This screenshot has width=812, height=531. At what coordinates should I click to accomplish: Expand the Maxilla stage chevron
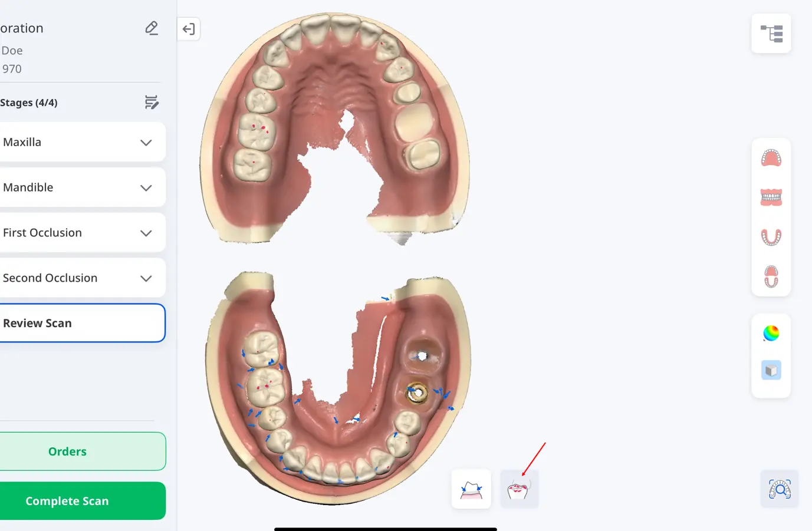[x=146, y=143]
